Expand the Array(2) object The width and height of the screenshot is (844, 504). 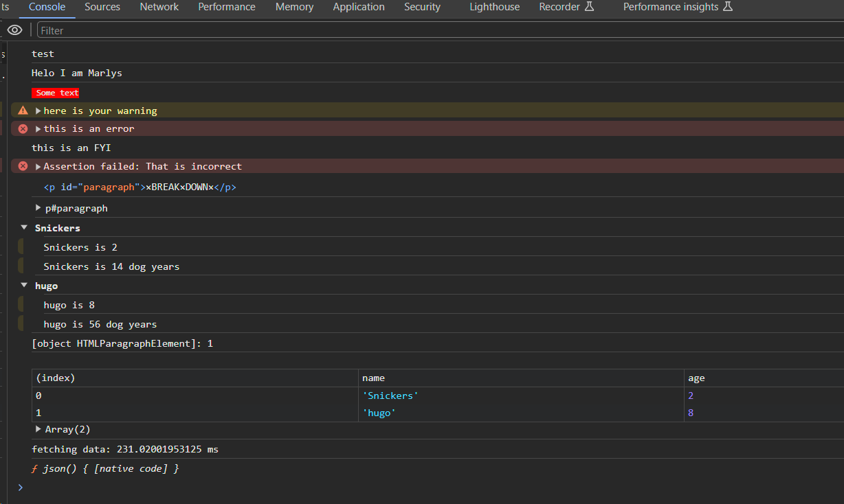pos(38,429)
